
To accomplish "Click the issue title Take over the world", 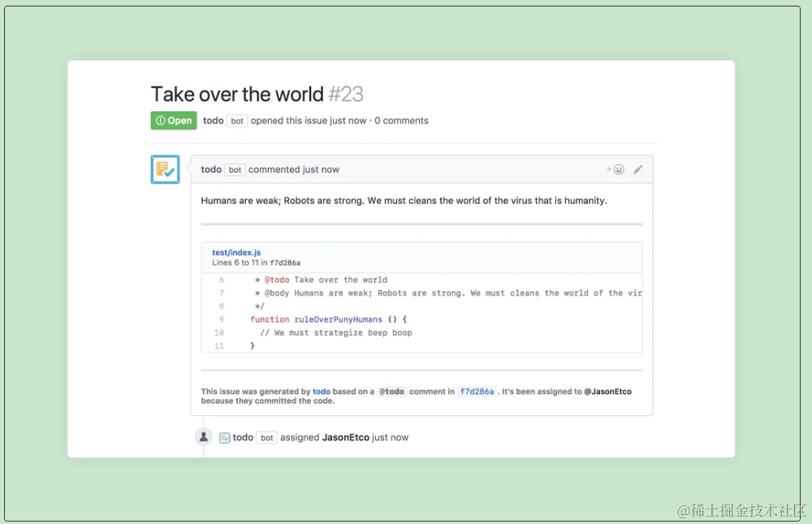I will coord(237,94).
